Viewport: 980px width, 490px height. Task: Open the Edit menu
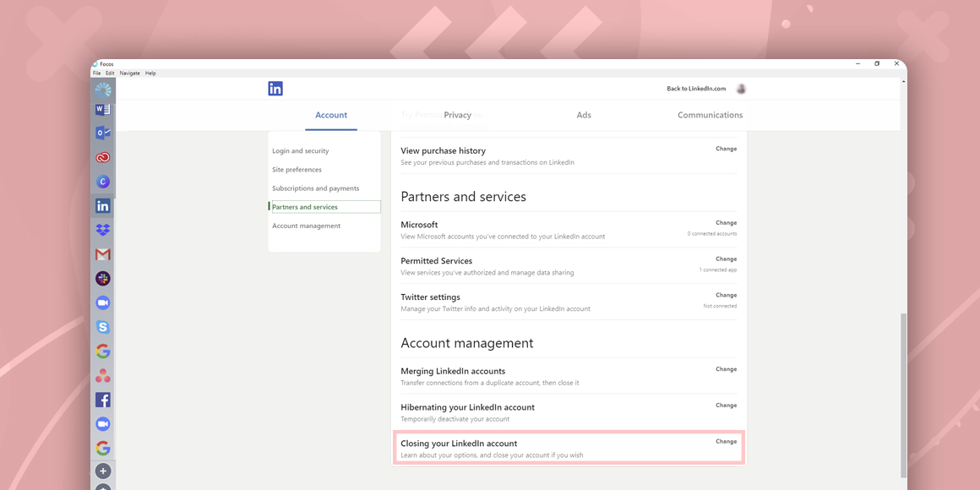(110, 73)
